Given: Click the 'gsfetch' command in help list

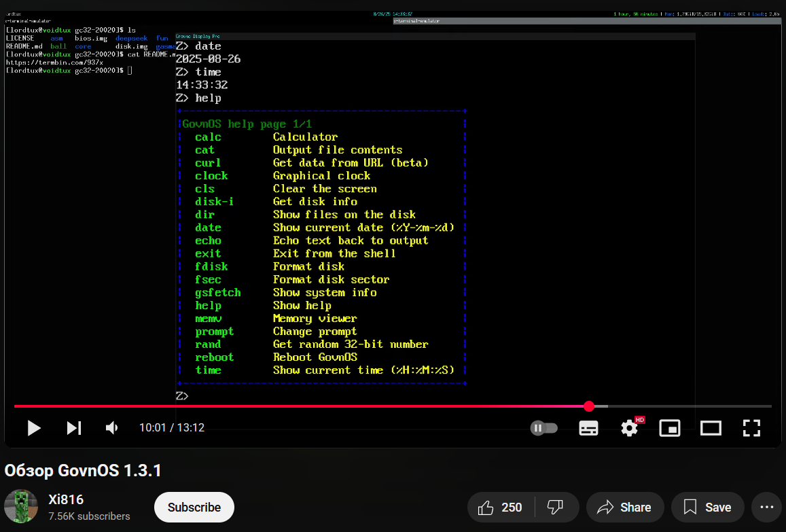Looking at the screenshot, I should [218, 293].
